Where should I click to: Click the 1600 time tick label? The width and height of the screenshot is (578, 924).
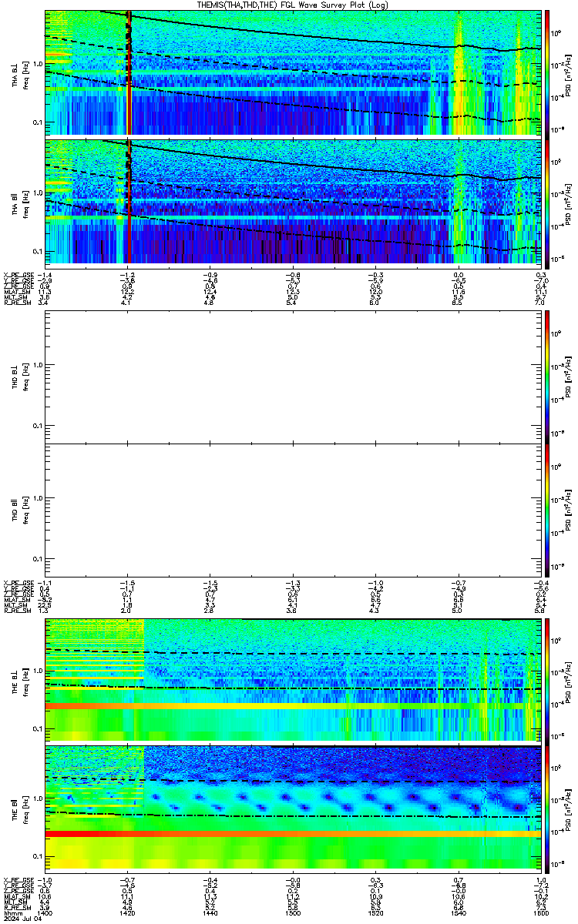[540, 914]
